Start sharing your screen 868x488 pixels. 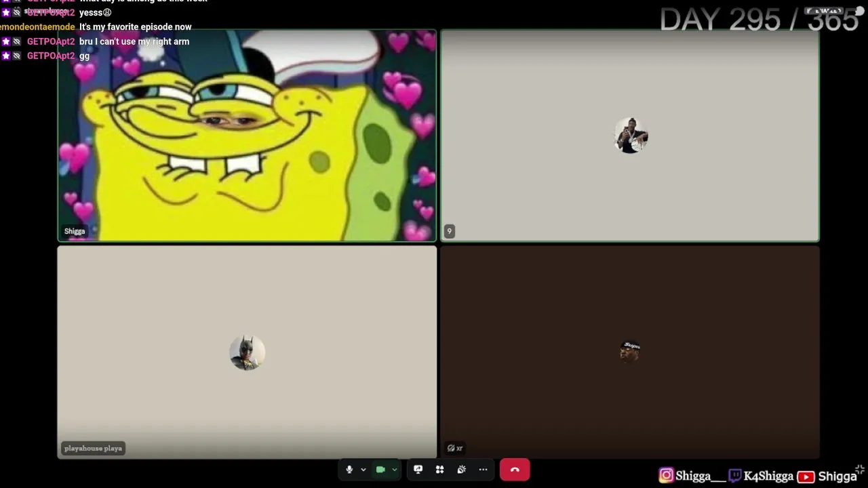[x=418, y=470]
